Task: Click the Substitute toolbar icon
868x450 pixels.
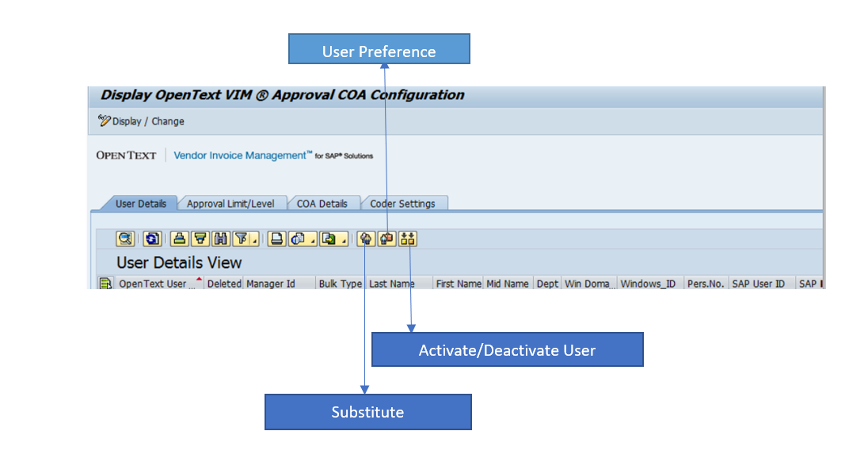Action: pyautogui.click(x=365, y=238)
